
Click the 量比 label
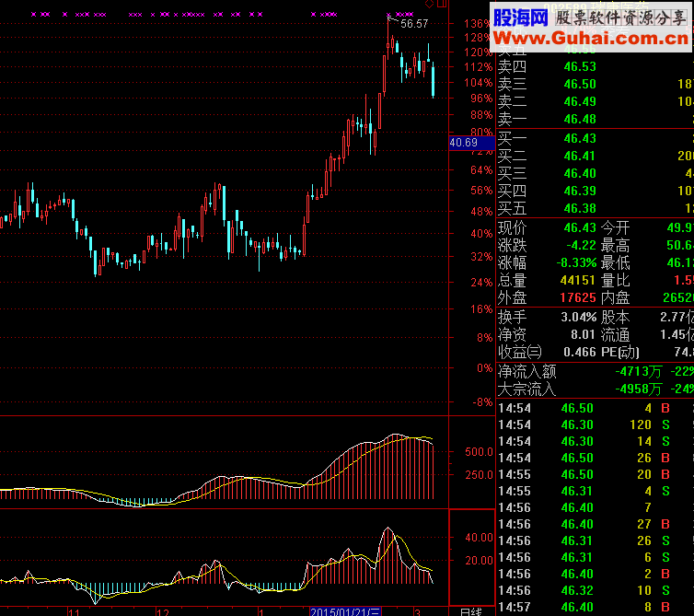pos(615,280)
